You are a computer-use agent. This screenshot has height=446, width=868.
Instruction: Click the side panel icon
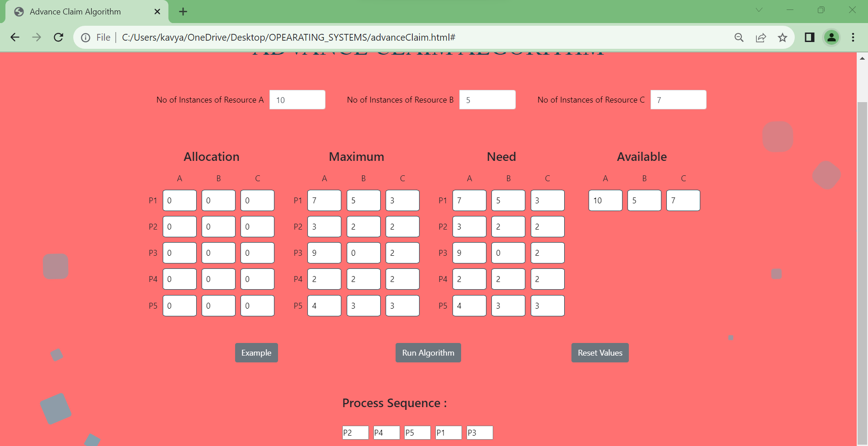click(x=809, y=38)
